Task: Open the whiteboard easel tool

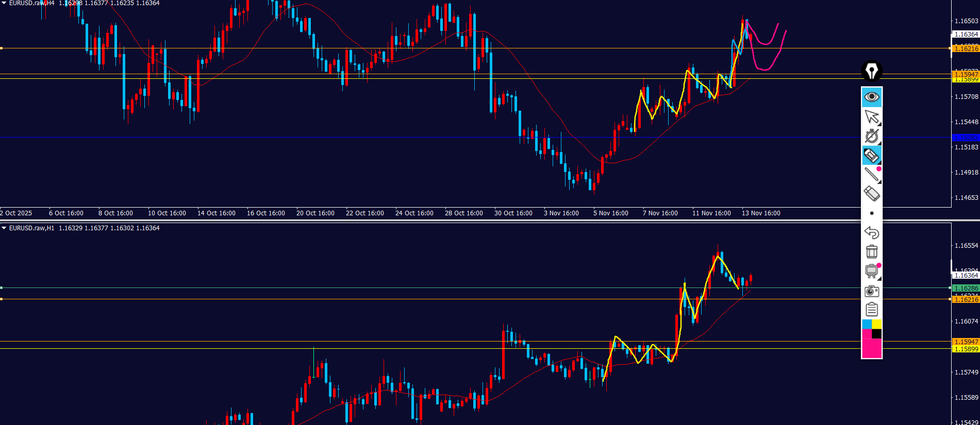Action: tap(872, 271)
